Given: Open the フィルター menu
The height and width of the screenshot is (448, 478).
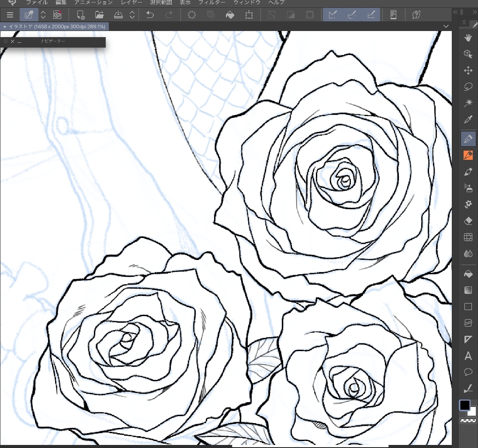Looking at the screenshot, I should coord(212,2).
